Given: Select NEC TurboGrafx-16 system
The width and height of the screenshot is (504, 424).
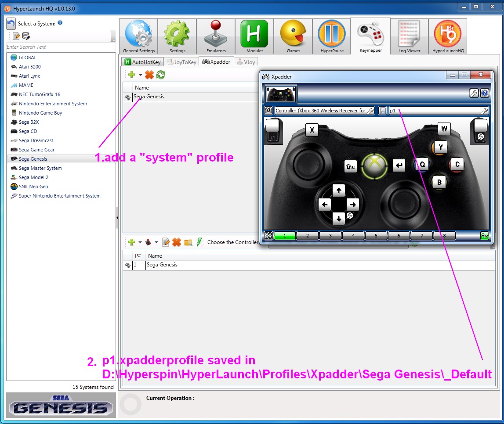Looking at the screenshot, I should pos(39,94).
